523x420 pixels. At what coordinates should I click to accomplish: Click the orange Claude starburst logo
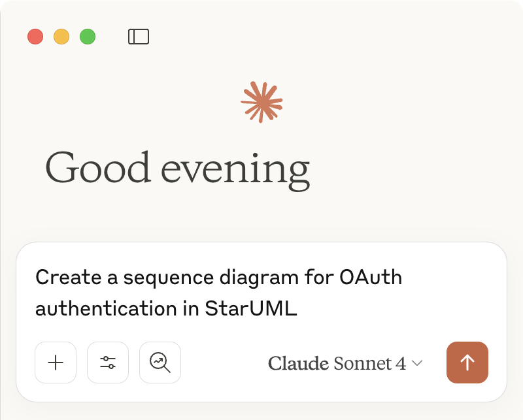pyautogui.click(x=261, y=102)
